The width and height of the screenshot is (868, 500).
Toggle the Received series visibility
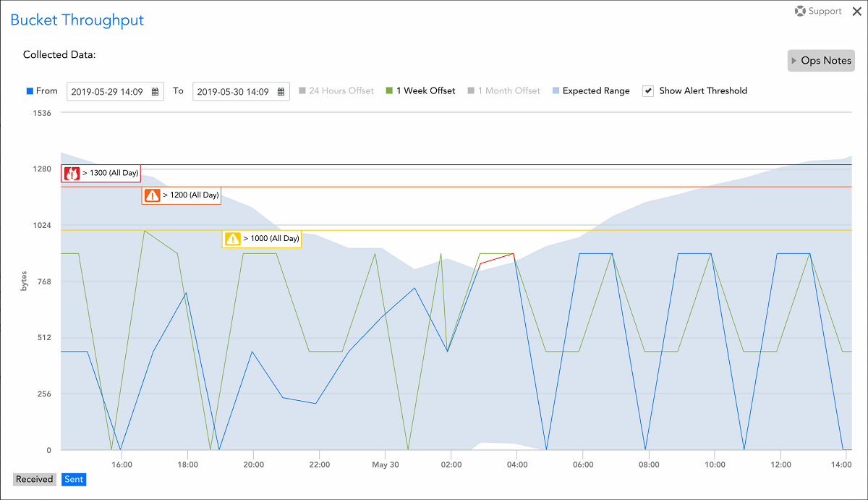click(x=34, y=479)
